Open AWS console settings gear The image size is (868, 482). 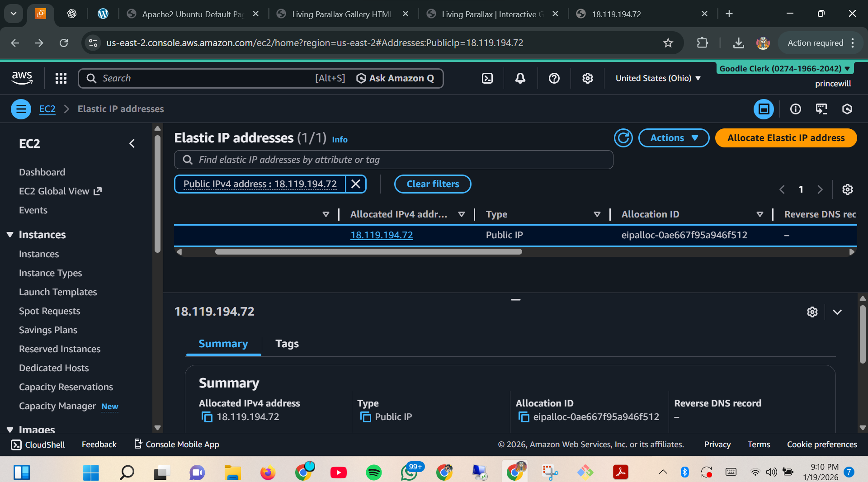pyautogui.click(x=587, y=78)
